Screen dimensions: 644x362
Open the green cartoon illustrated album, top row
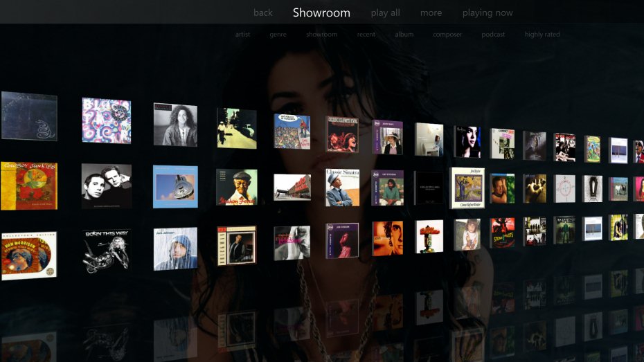pos(593,149)
